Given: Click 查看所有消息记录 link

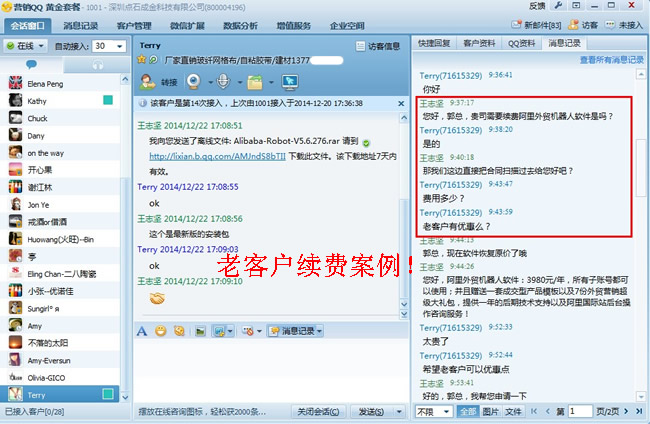Looking at the screenshot, I should (x=611, y=60).
